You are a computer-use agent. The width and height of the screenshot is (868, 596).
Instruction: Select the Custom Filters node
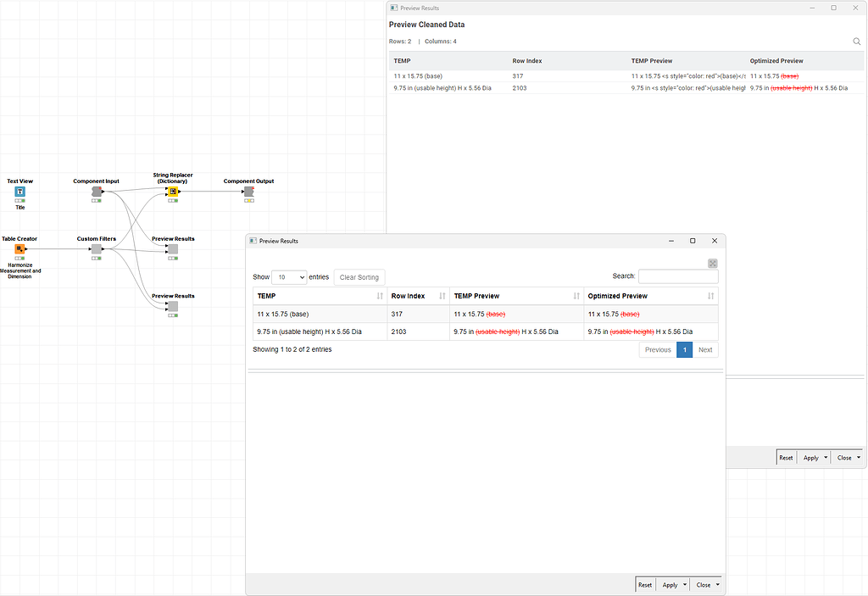(x=96, y=250)
